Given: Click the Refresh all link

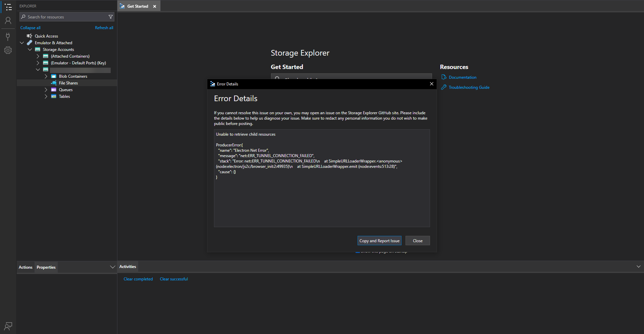Looking at the screenshot, I should point(104,27).
